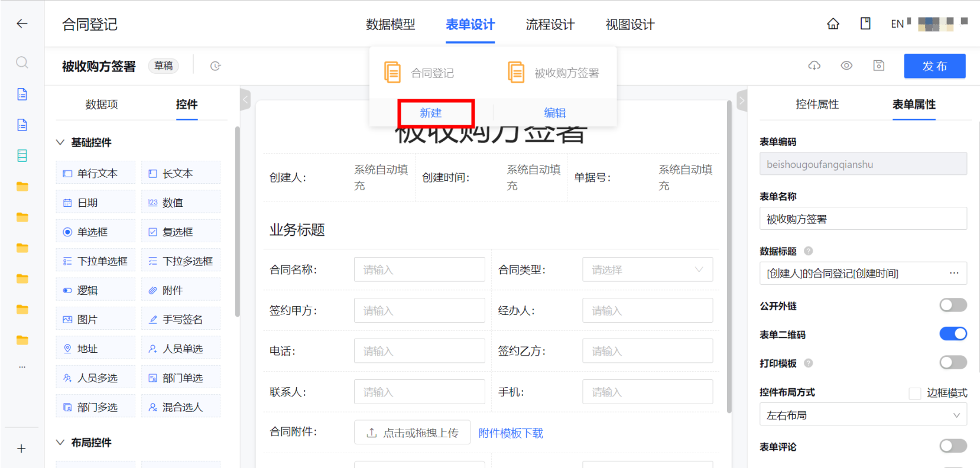The width and height of the screenshot is (980, 468).
Task: Preview form with the eye icon
Action: coord(846,66)
